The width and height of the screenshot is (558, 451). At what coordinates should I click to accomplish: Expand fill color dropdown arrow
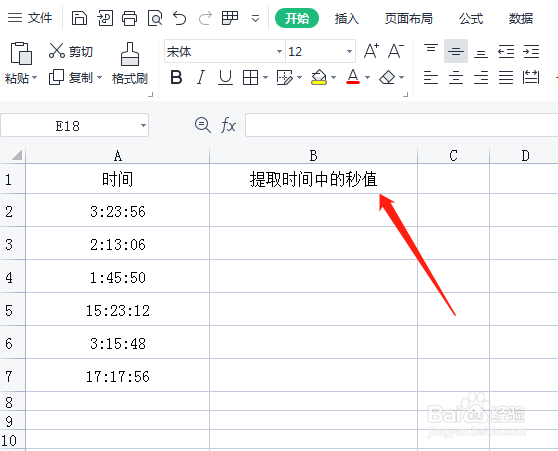[333, 77]
